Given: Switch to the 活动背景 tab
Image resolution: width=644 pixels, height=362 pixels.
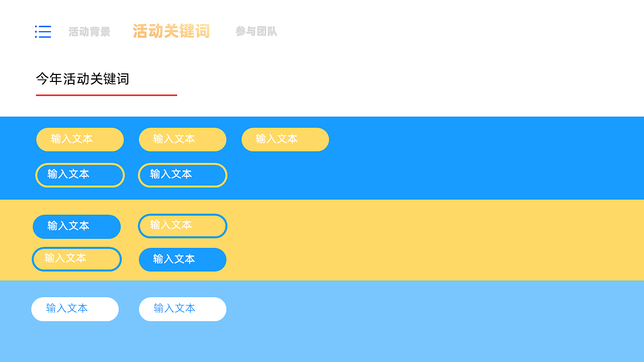Looking at the screenshot, I should [x=89, y=31].
